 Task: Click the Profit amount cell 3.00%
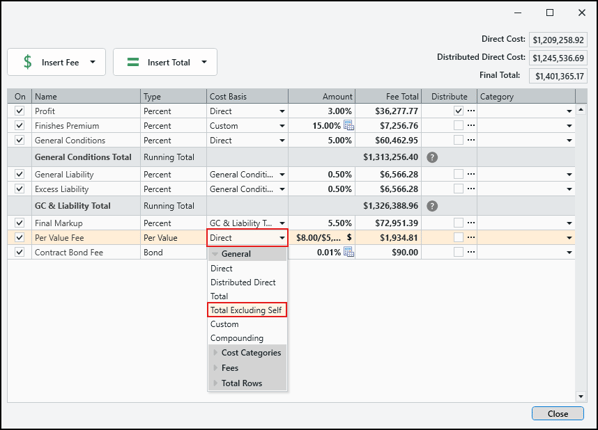[x=322, y=111]
